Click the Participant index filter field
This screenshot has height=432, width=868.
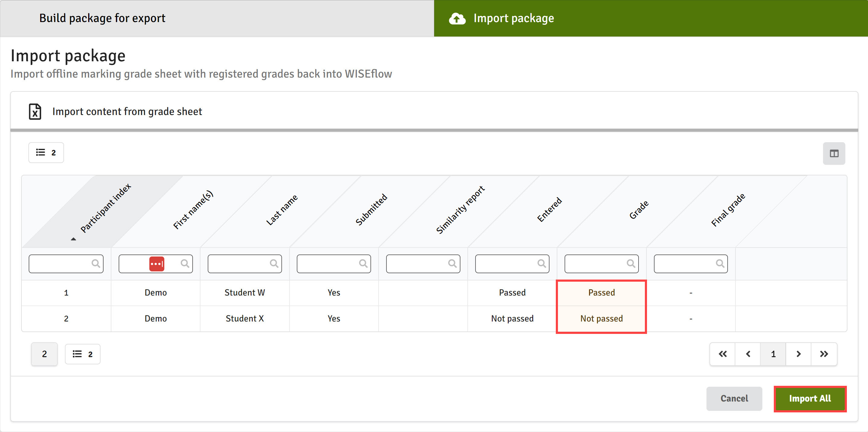66,264
